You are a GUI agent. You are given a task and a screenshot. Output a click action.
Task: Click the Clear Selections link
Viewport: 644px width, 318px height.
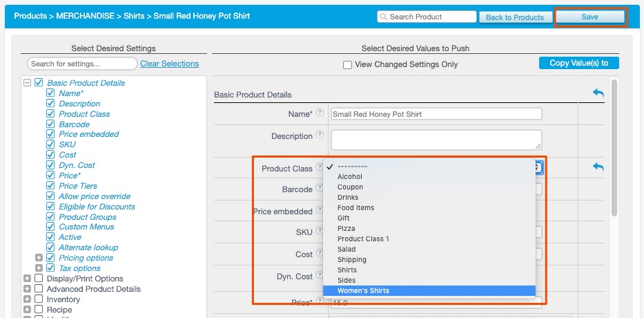169,64
